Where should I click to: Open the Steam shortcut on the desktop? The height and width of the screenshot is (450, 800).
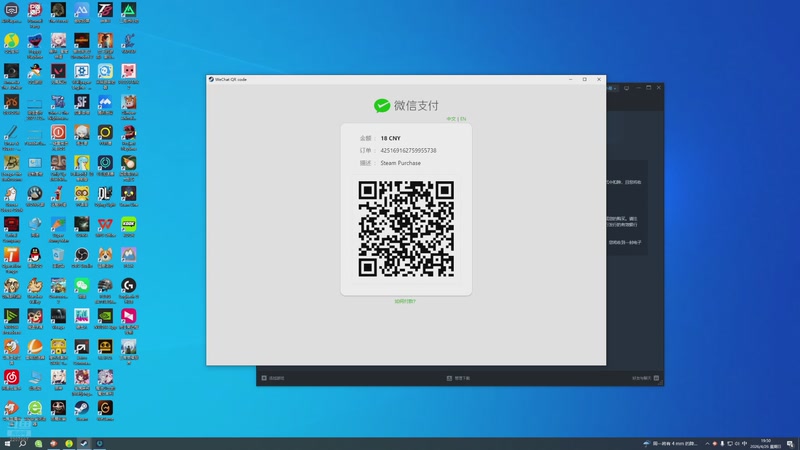click(x=82, y=408)
